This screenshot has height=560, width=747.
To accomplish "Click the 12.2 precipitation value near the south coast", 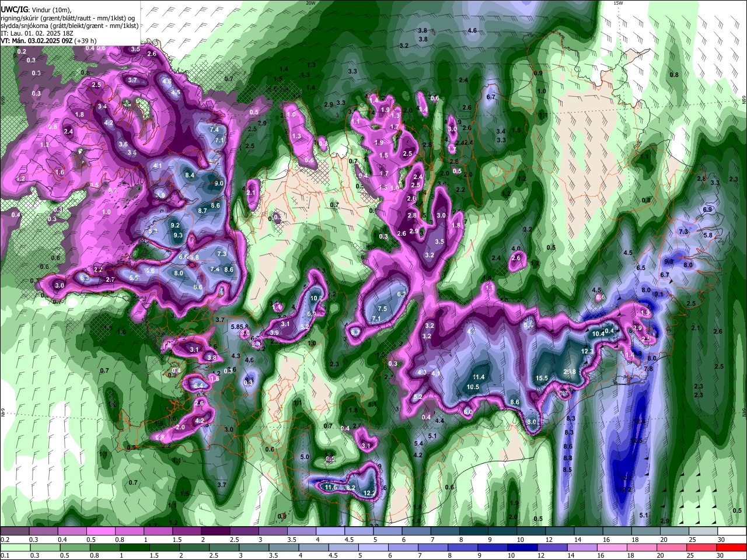I will click(369, 493).
